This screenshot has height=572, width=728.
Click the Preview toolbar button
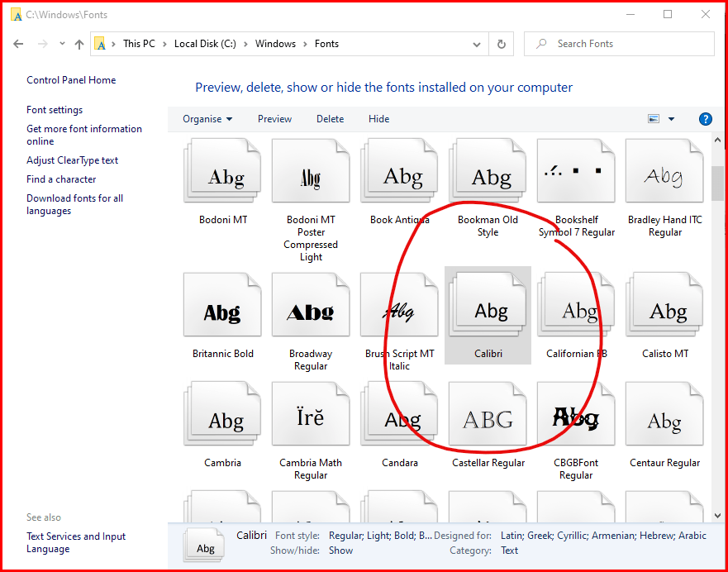pos(275,119)
